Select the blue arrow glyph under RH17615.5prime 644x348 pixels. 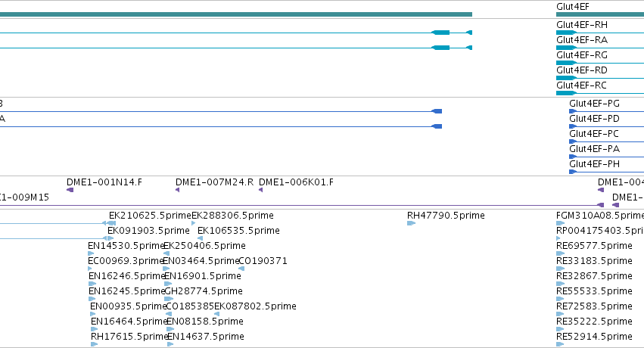pos(94,344)
